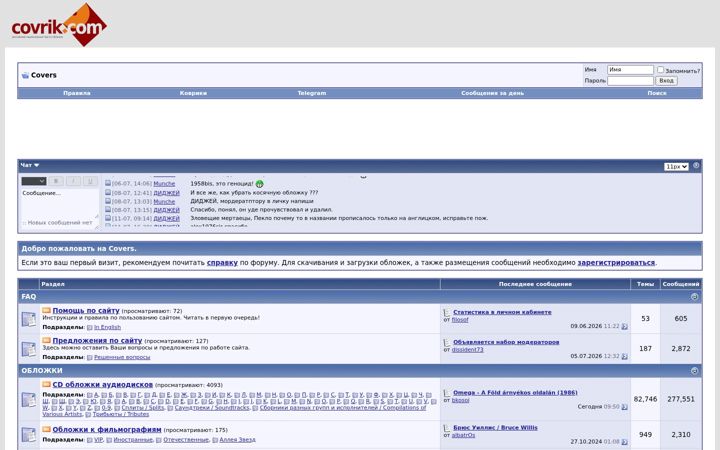
Task: Click the 82,746 topics count
Action: point(645,399)
